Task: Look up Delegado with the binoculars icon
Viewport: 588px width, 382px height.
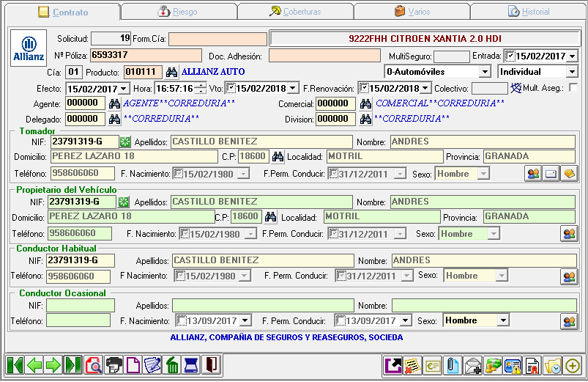Action: point(114,120)
